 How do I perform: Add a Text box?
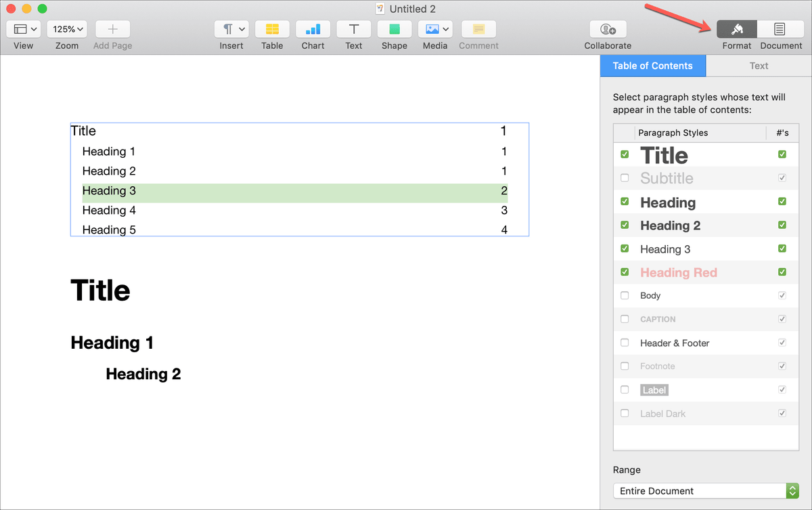point(353,29)
